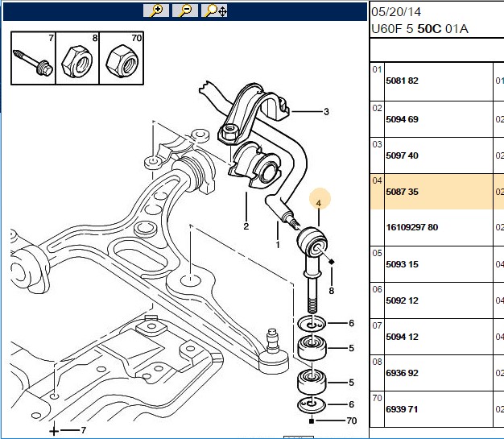504x439 pixels.
Task: Click part number 5081 82
Action: (402, 81)
